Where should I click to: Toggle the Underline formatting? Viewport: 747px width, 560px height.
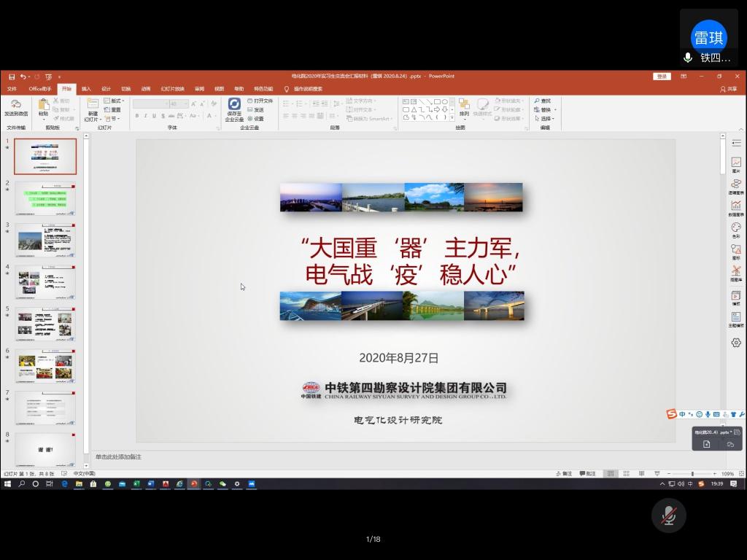tap(153, 115)
